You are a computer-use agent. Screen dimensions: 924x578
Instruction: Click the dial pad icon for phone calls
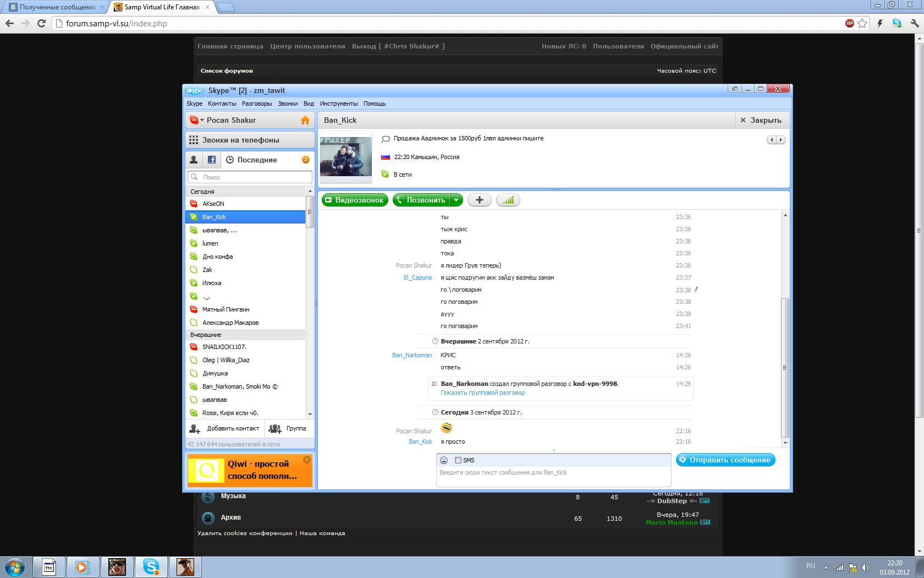[x=194, y=140]
